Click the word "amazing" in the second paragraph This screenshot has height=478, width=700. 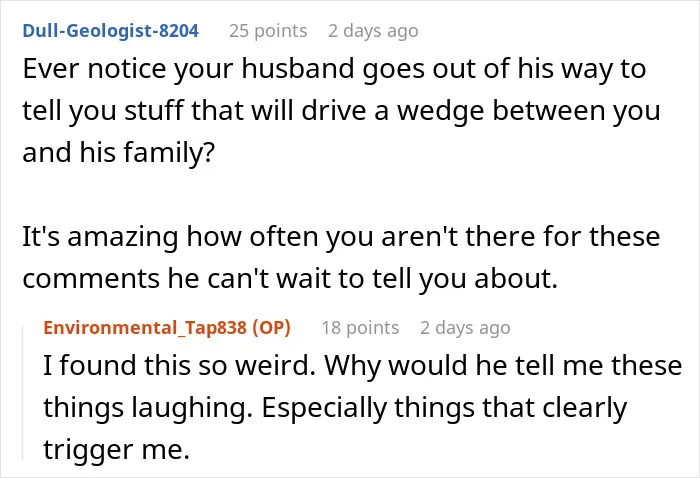click(123, 237)
